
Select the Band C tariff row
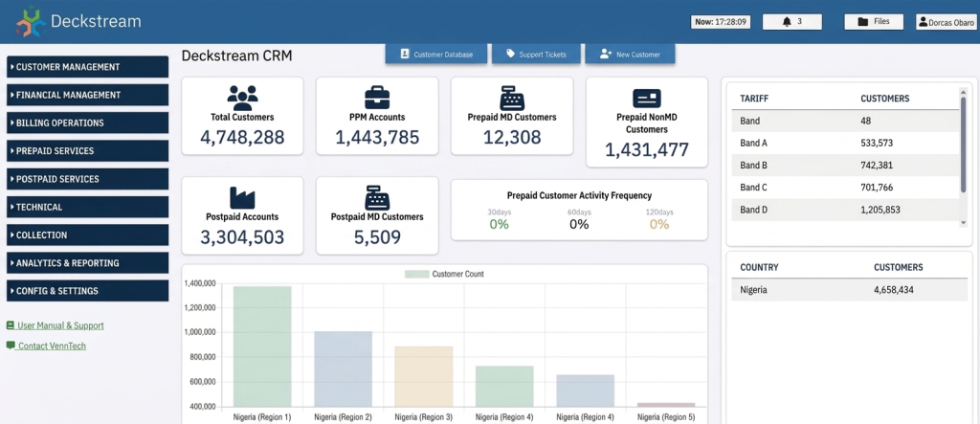(x=845, y=187)
